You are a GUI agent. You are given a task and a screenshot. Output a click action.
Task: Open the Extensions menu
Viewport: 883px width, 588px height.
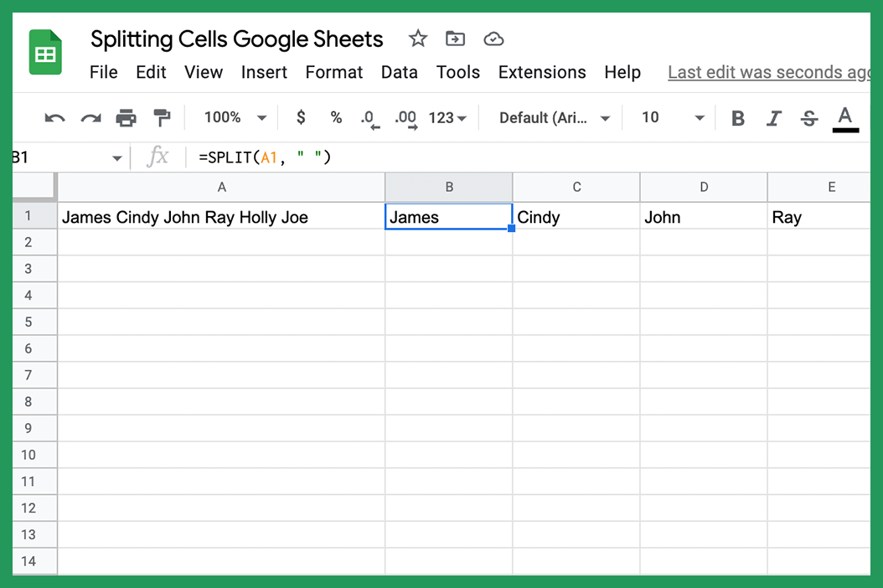point(541,72)
